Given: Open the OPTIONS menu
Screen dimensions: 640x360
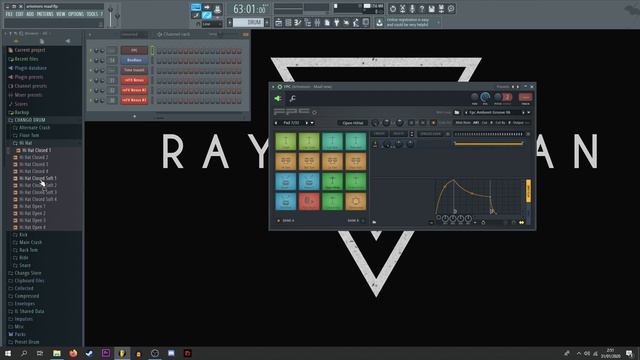Looking at the screenshot, I should 76,14.
